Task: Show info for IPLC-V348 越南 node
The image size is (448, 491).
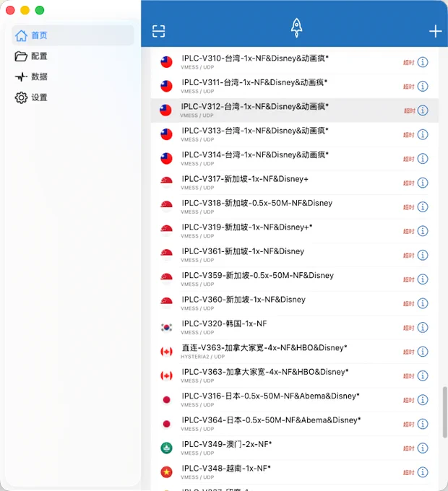Action: click(x=423, y=472)
